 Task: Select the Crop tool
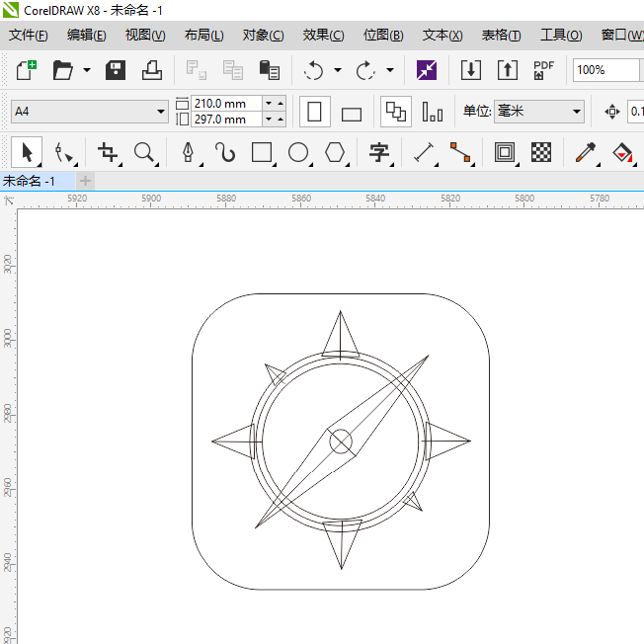point(108,152)
